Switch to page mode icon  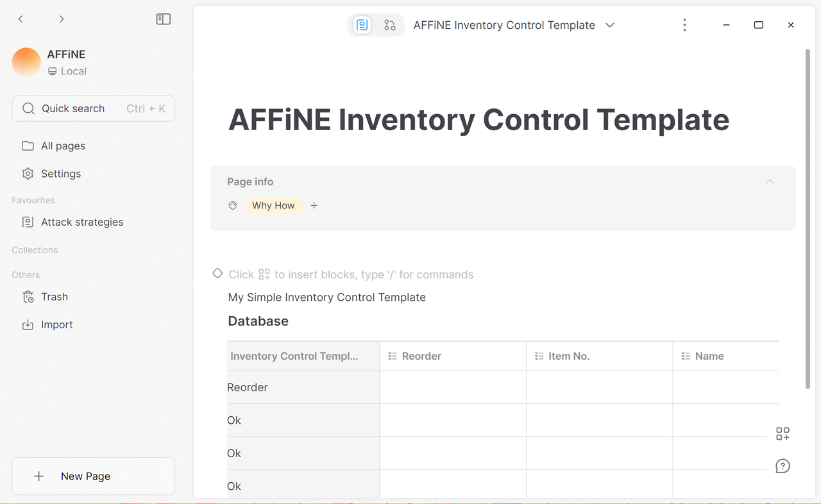pyautogui.click(x=362, y=25)
